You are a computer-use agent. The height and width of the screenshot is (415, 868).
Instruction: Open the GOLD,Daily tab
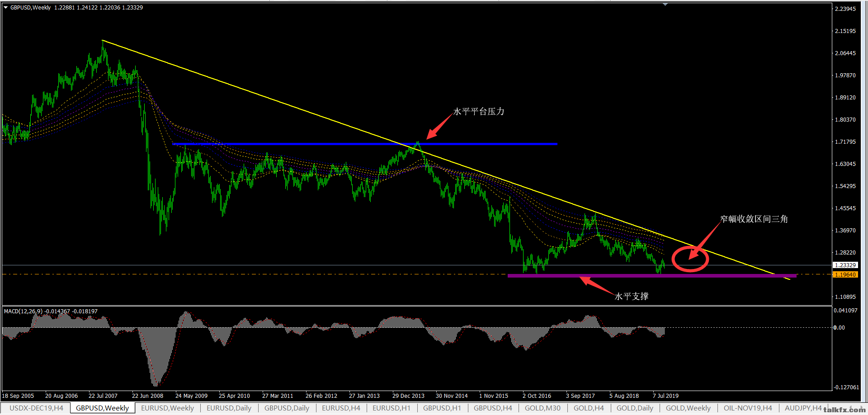pyautogui.click(x=635, y=408)
